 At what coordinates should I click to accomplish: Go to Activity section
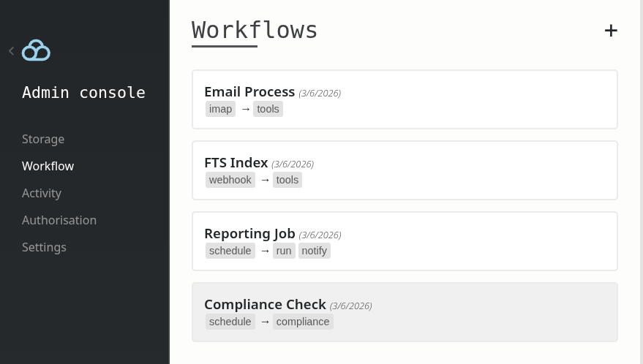click(x=42, y=193)
